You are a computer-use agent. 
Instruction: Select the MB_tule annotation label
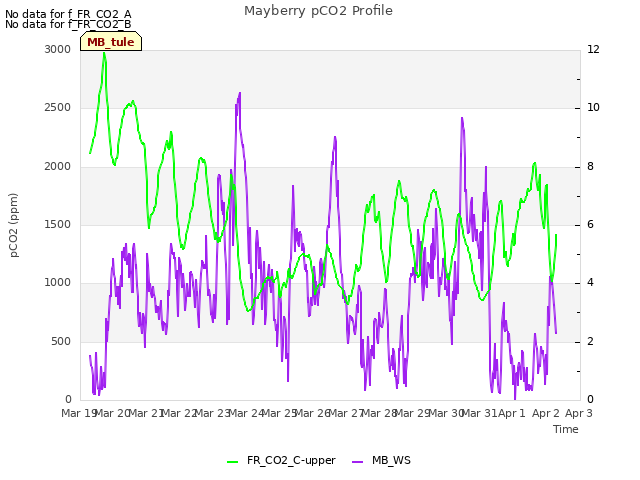click(x=111, y=42)
